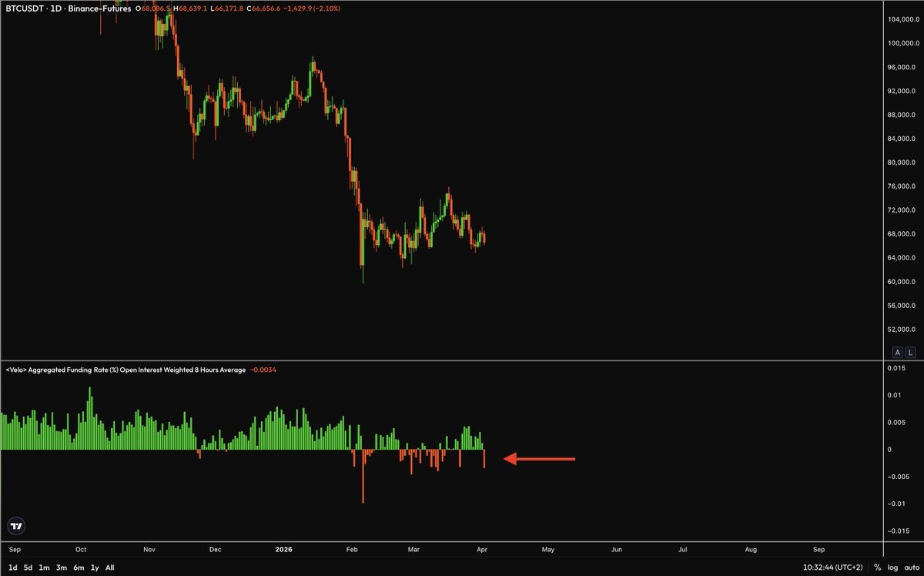Screen dimensions: 924x576
Task: Click the -0.005 funding rate axis label
Action: click(898, 477)
